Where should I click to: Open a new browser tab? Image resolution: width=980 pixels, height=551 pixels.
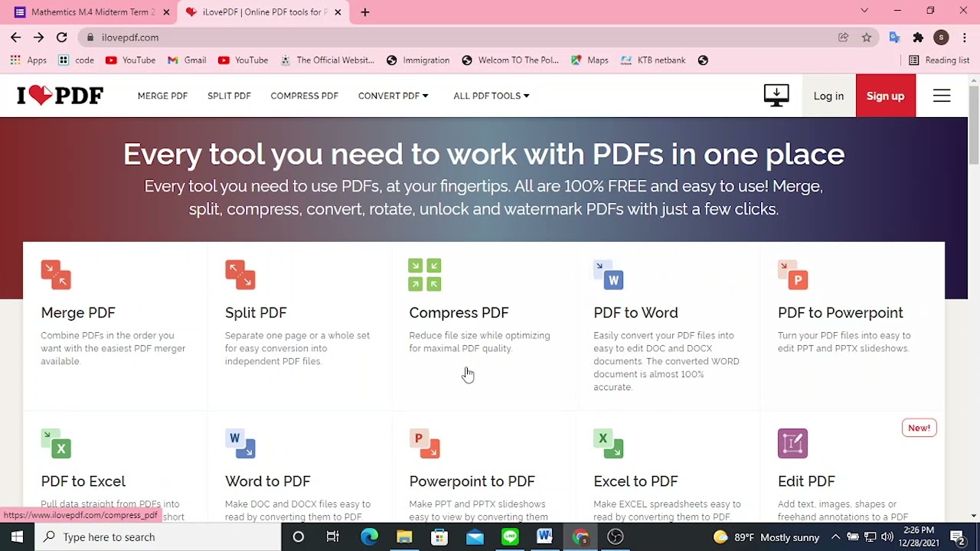pos(365,12)
